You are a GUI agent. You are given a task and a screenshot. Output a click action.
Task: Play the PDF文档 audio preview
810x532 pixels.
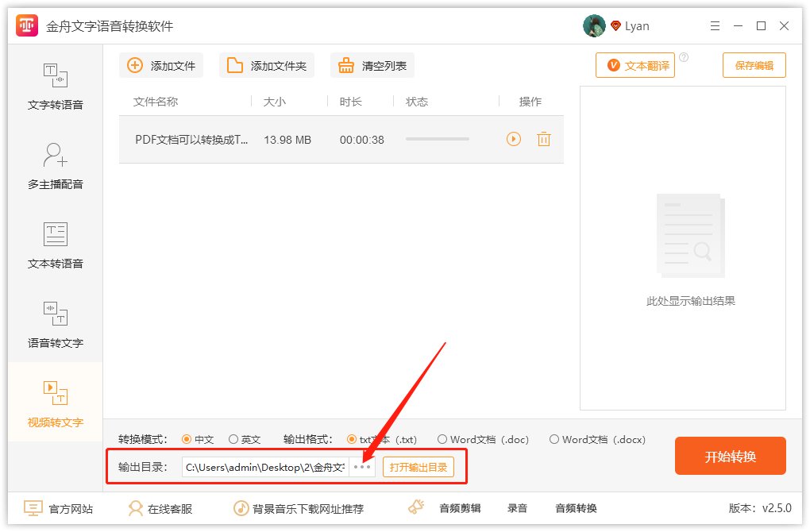click(x=513, y=139)
